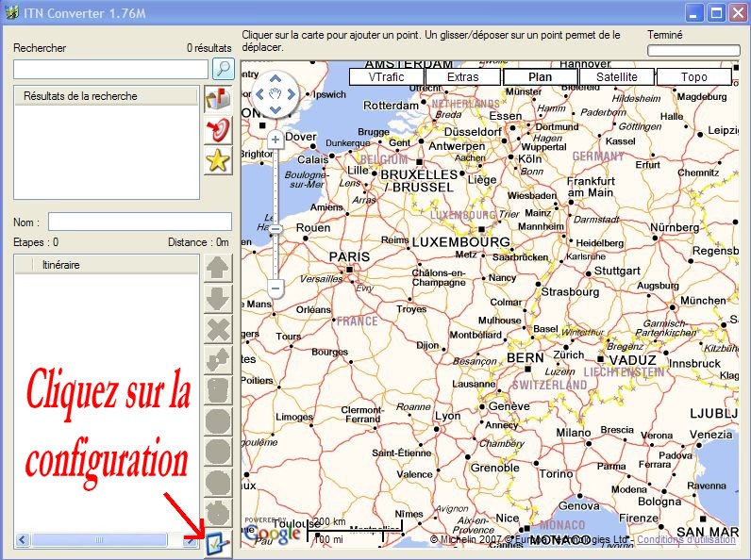Open the Conditions d'utilisation link

pyautogui.click(x=686, y=539)
